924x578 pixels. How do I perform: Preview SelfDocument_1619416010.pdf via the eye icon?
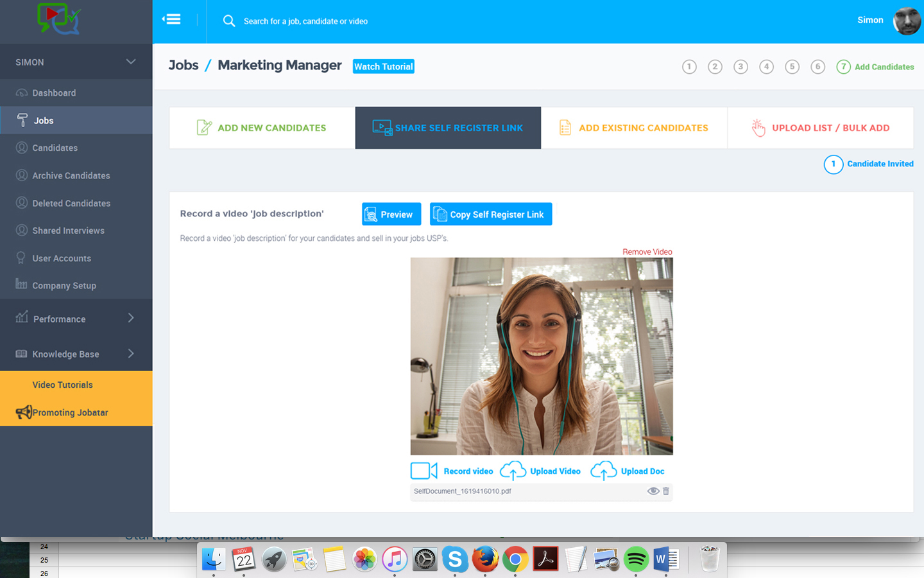click(x=653, y=491)
